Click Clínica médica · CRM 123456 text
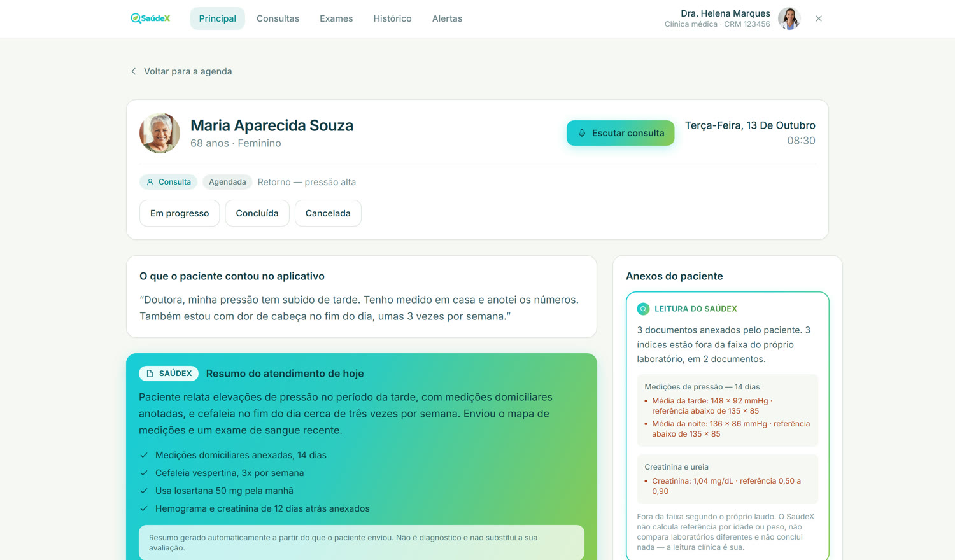 (718, 24)
